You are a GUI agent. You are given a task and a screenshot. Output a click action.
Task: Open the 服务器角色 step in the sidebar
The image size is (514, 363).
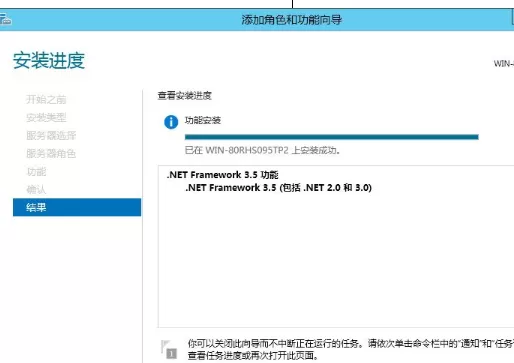tap(51, 153)
